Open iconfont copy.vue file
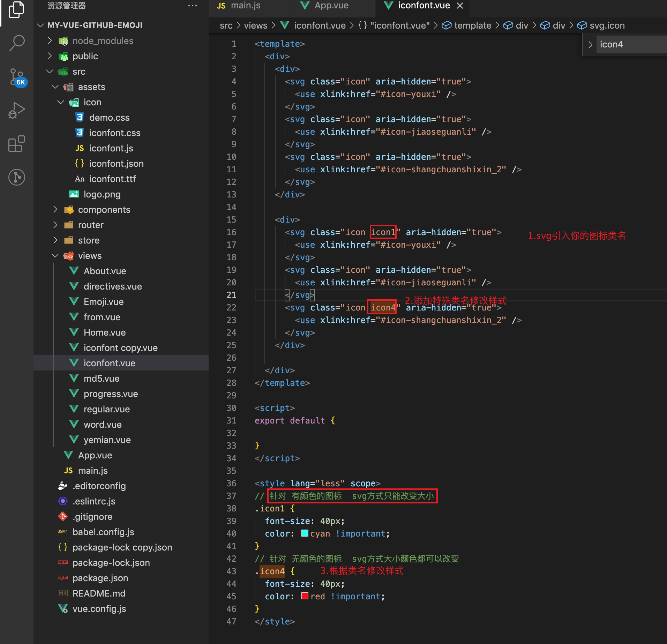 121,348
